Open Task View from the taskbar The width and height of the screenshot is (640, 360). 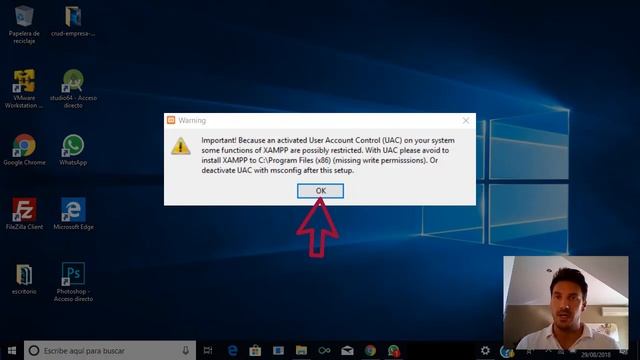208,350
